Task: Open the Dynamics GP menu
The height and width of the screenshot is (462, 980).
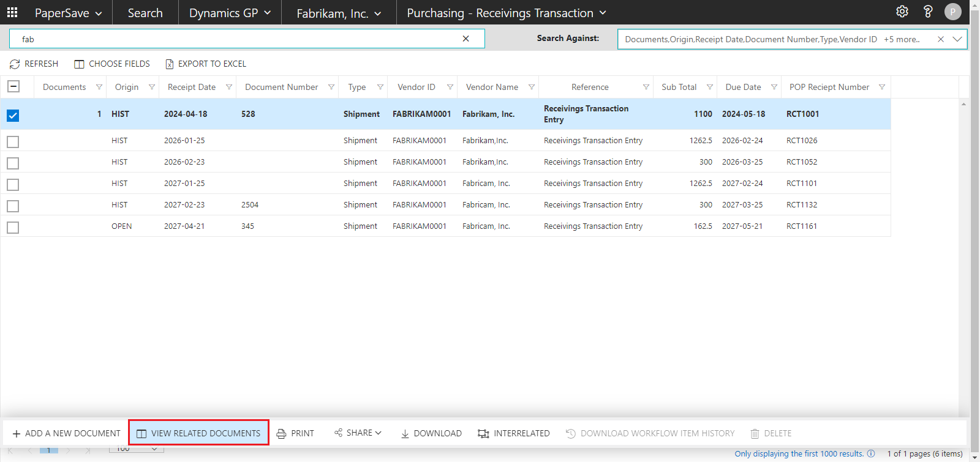Action: coord(230,13)
